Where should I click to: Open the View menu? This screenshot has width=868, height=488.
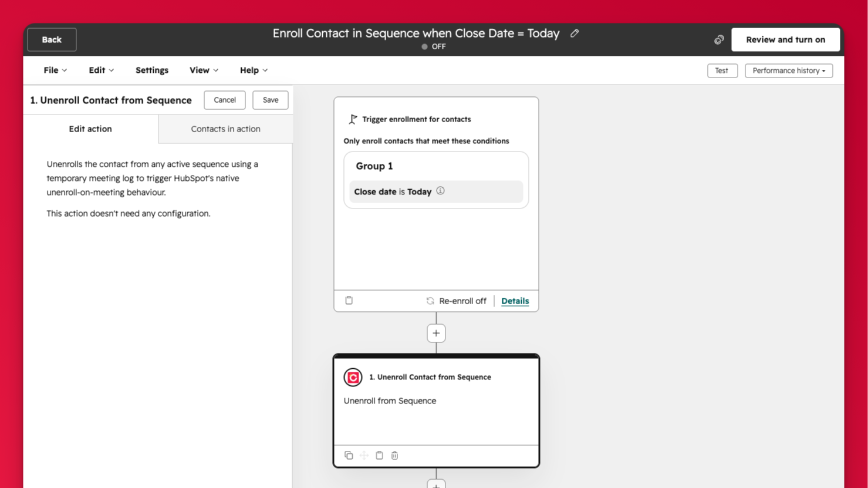tap(204, 70)
